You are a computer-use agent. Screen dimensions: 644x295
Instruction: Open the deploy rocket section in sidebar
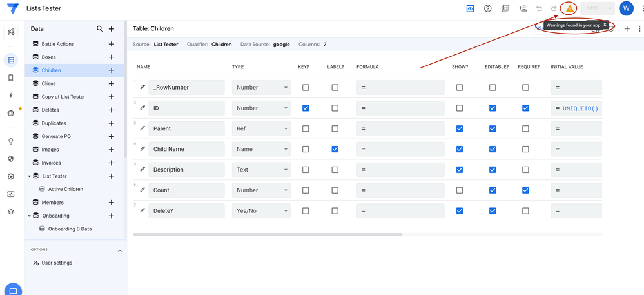pos(11,32)
